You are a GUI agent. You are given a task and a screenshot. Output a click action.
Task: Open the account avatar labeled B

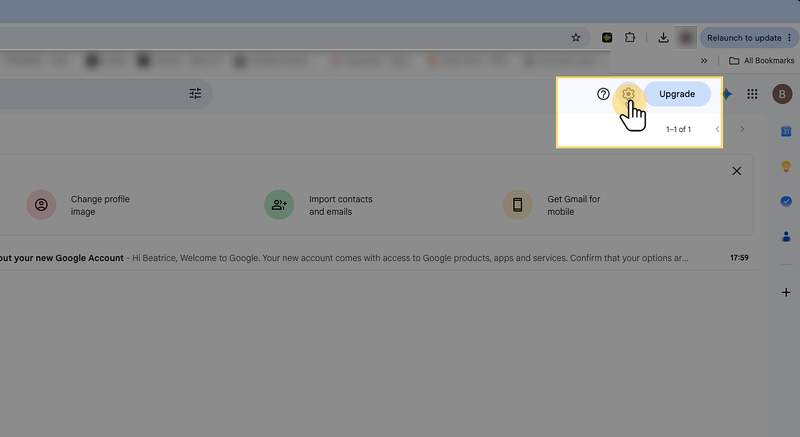tap(782, 94)
